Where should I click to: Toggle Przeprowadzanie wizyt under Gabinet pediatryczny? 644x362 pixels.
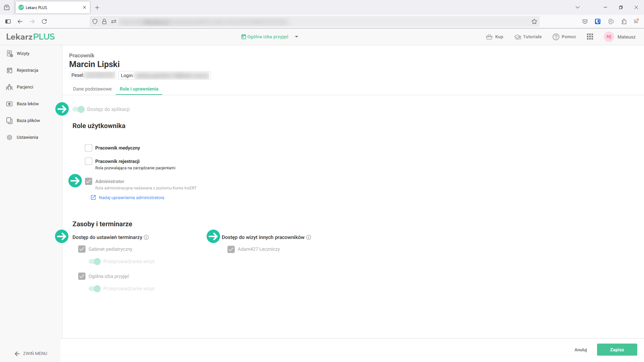95,261
